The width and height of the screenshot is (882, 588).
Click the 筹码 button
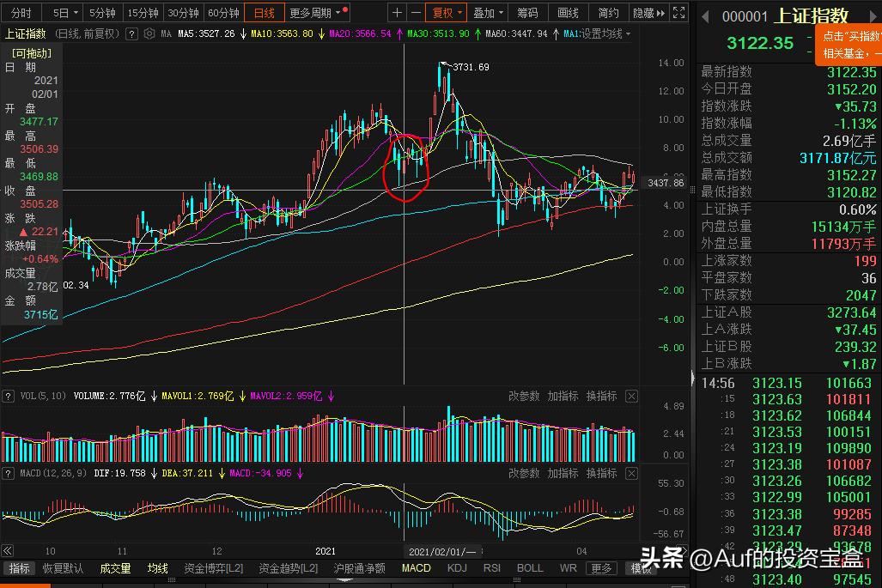[x=527, y=12]
